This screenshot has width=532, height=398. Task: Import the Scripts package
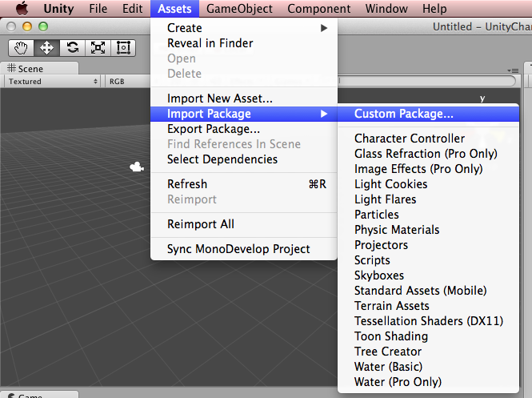point(428,260)
